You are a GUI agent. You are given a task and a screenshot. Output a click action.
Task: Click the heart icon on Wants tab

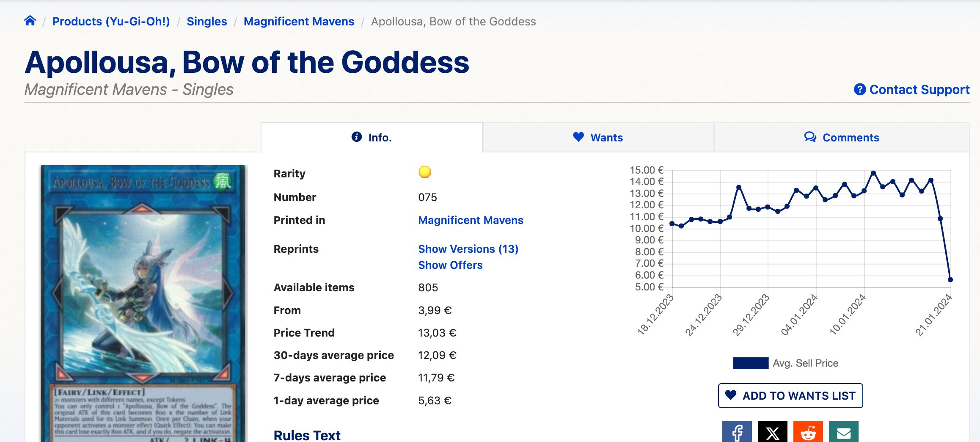(x=578, y=137)
